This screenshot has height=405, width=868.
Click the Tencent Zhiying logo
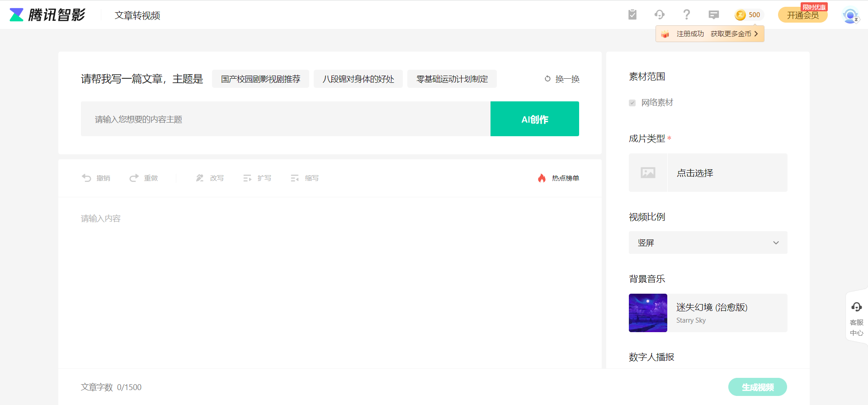pyautogui.click(x=47, y=15)
